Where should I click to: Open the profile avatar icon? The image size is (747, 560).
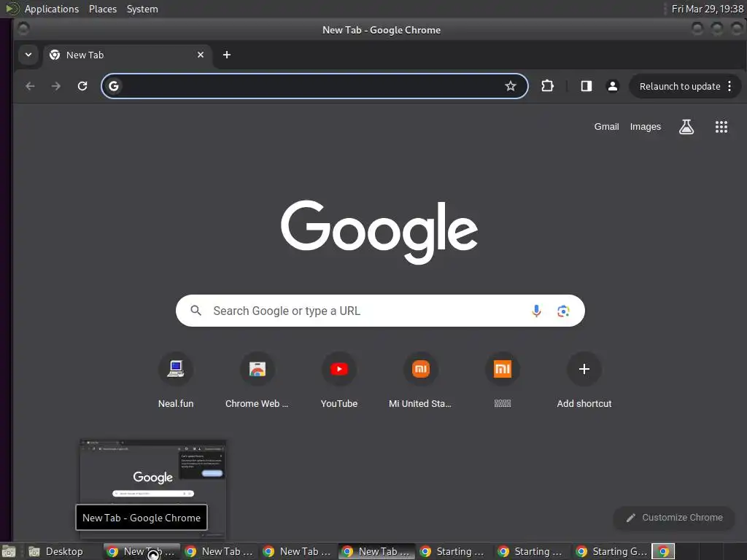point(612,86)
